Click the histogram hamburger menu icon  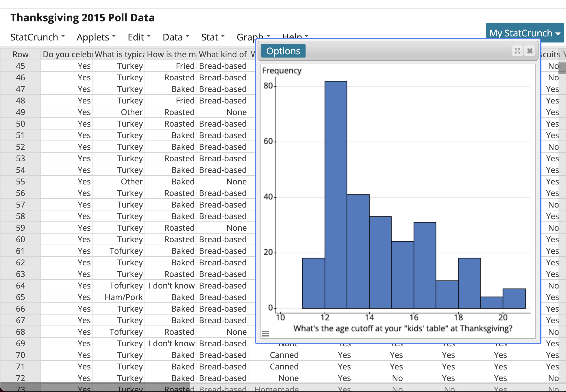[x=265, y=334]
